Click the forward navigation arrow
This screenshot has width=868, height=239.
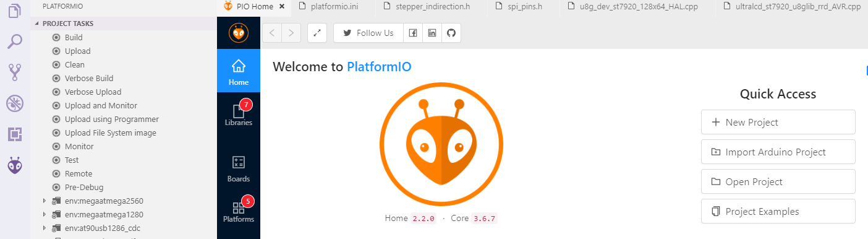292,33
